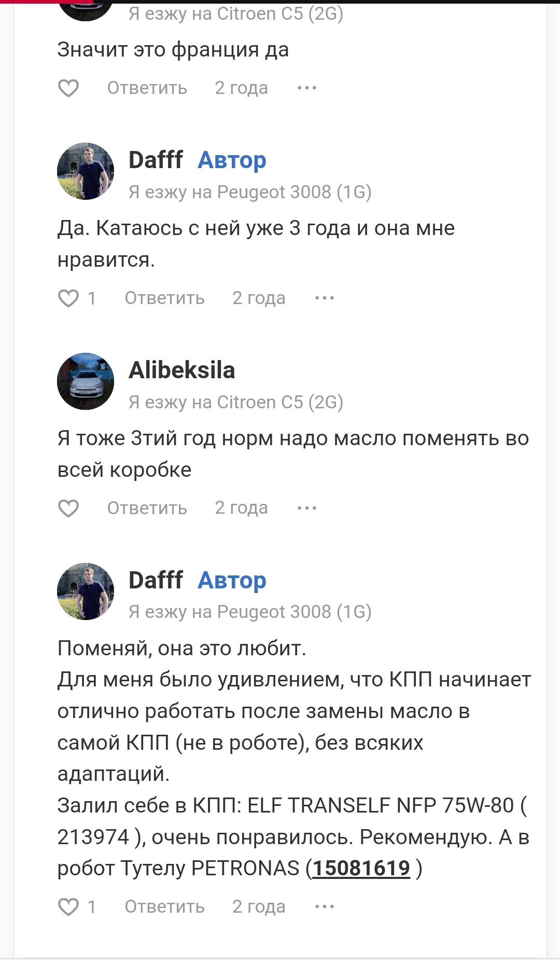Like the 'Значит это франция да' comment
The height and width of the screenshot is (963, 560).
(68, 88)
